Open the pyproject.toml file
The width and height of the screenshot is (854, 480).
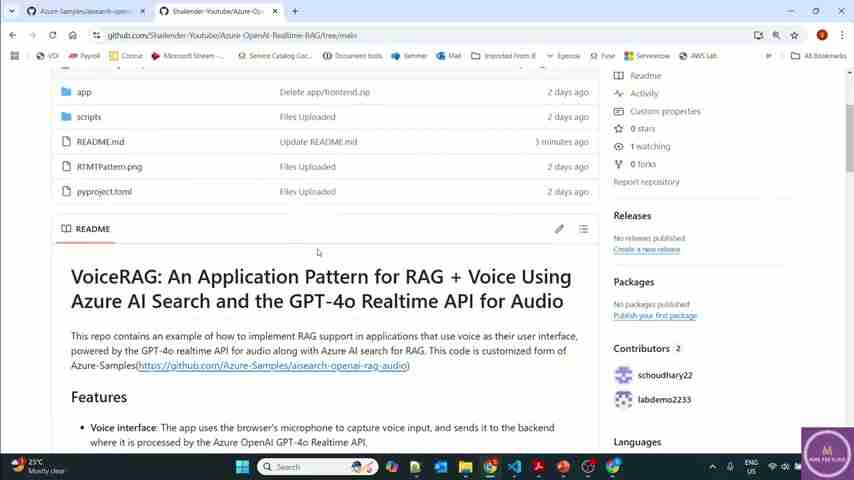tap(104, 192)
